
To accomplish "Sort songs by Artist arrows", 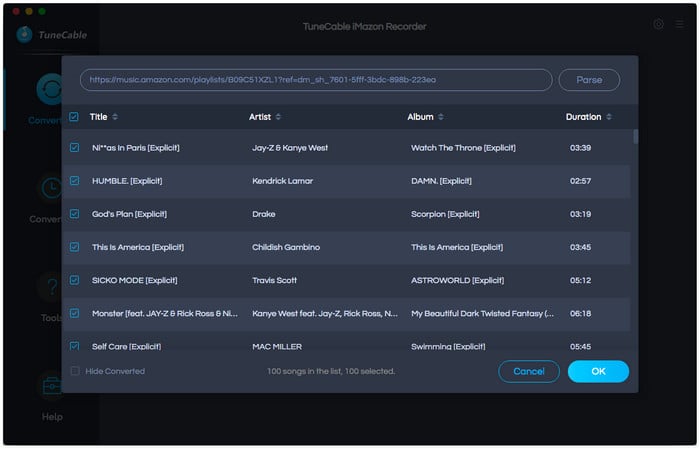I will [x=278, y=117].
